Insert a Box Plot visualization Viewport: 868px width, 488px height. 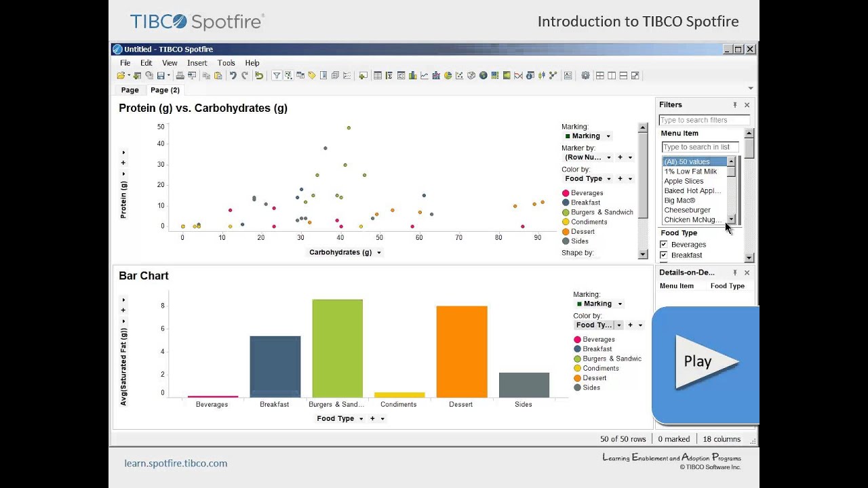coord(542,75)
